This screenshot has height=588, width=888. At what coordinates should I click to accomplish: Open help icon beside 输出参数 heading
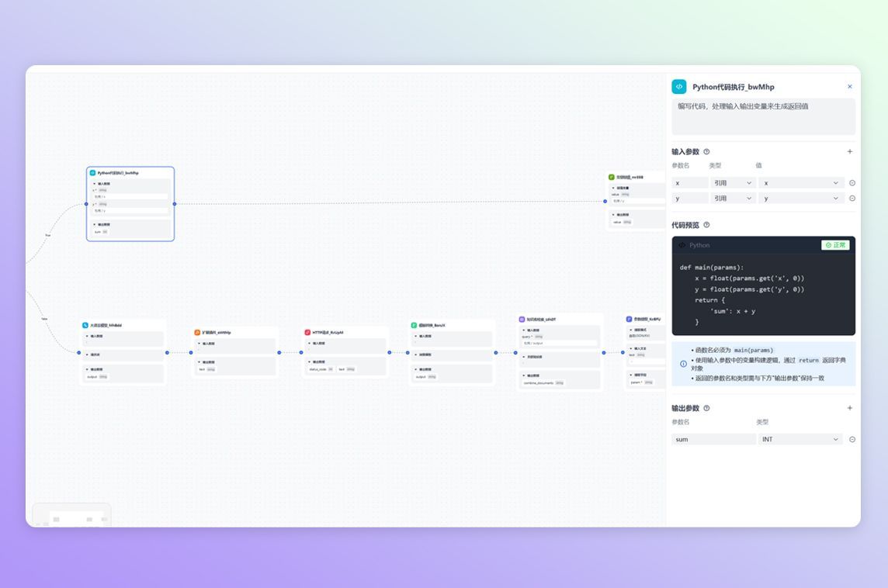click(x=706, y=408)
